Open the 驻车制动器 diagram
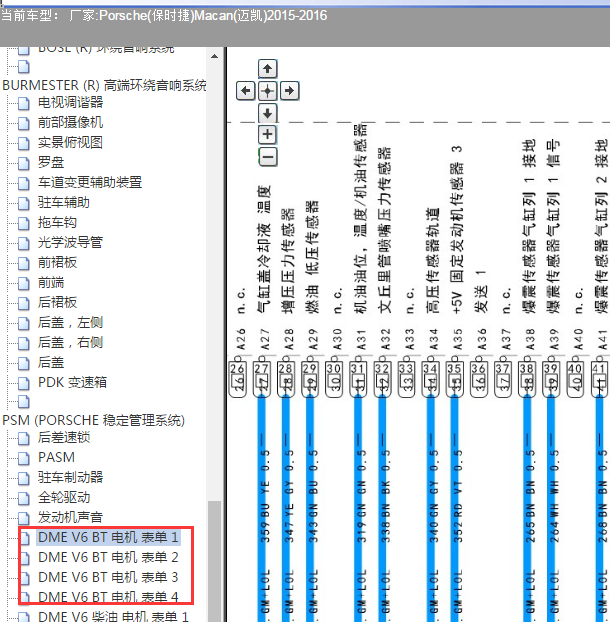This screenshot has width=610, height=622. (x=70, y=477)
